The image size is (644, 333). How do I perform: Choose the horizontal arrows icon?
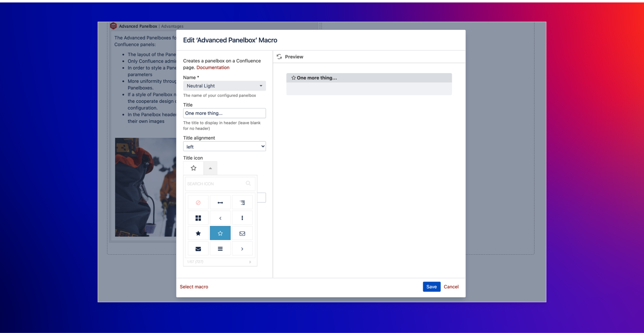tap(220, 202)
